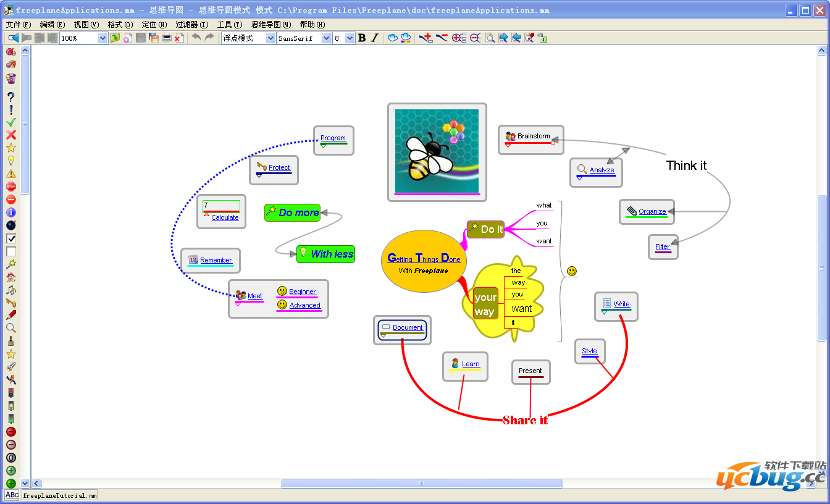830x504 pixels.
Task: Click the bee image thumbnail node
Action: click(x=437, y=151)
